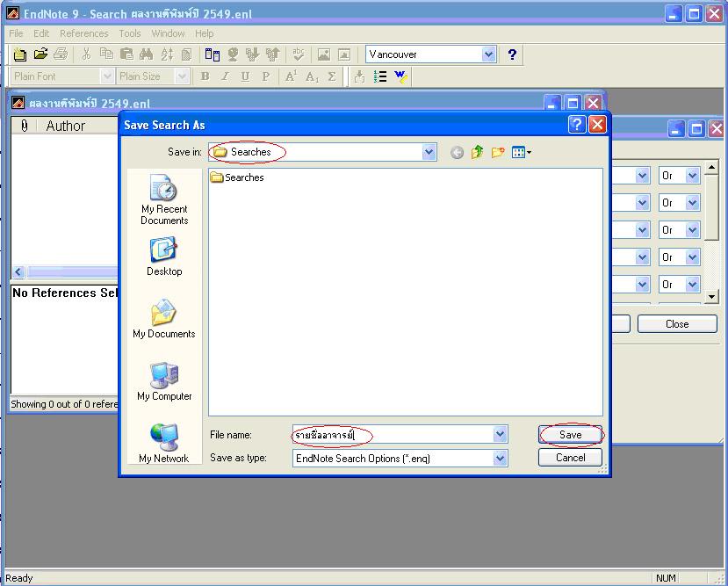
Task: Open Search with the binoculars icon
Action: point(147,54)
